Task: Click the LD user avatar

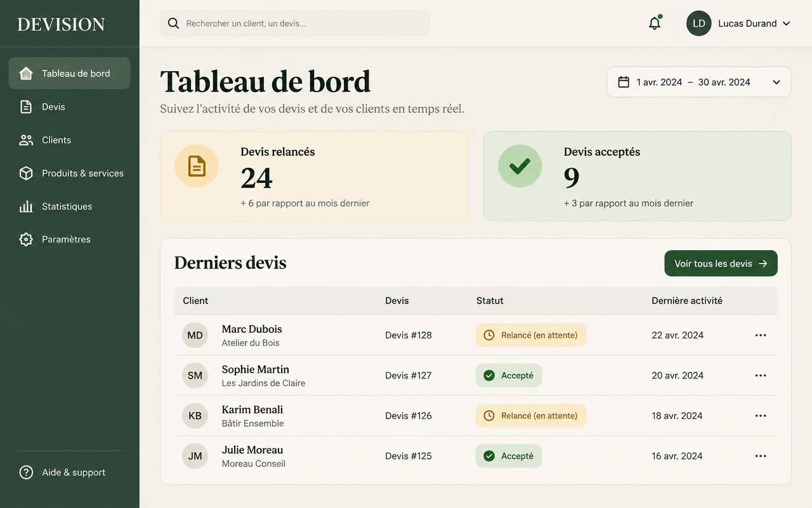Action: (x=698, y=23)
